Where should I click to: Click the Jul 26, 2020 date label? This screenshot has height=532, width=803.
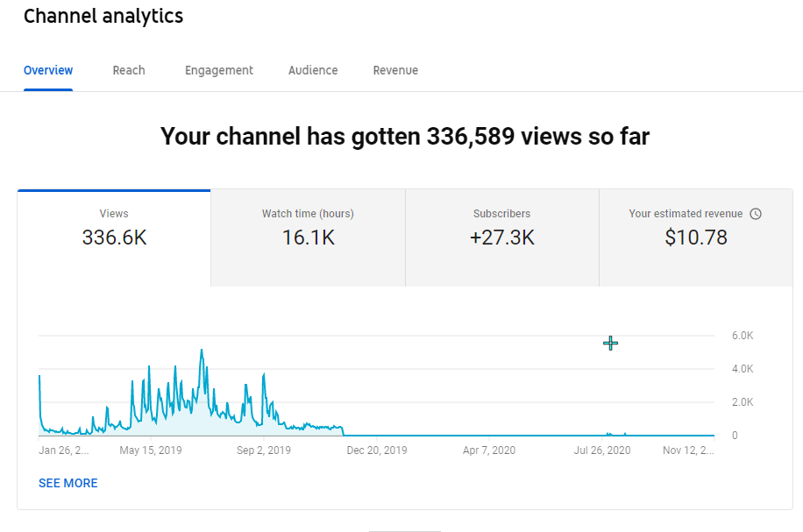602,450
